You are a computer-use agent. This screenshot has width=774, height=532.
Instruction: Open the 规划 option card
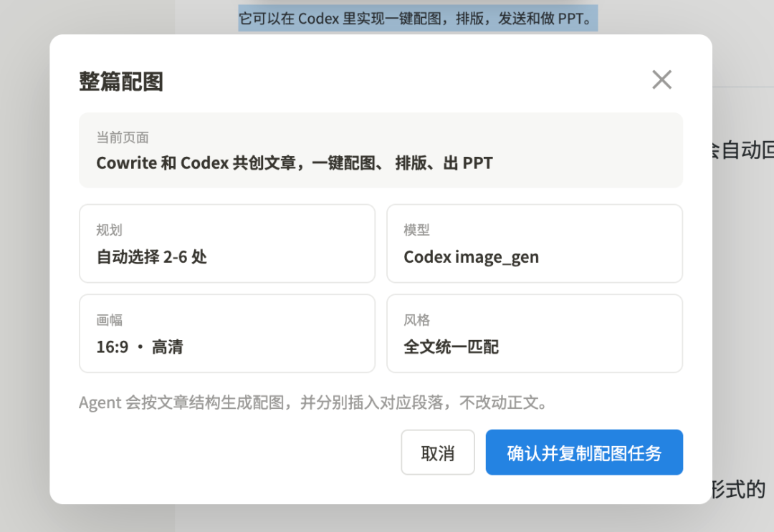(227, 243)
